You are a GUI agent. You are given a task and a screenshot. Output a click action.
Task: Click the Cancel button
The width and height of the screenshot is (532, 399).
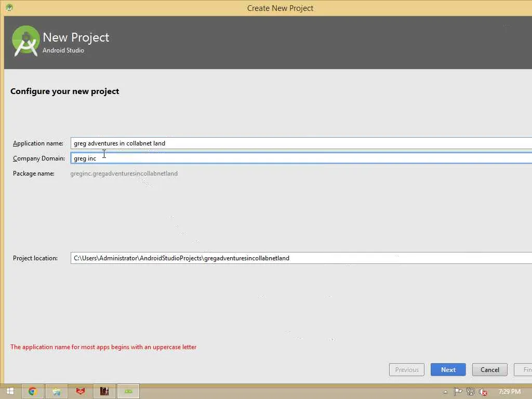coord(489,369)
